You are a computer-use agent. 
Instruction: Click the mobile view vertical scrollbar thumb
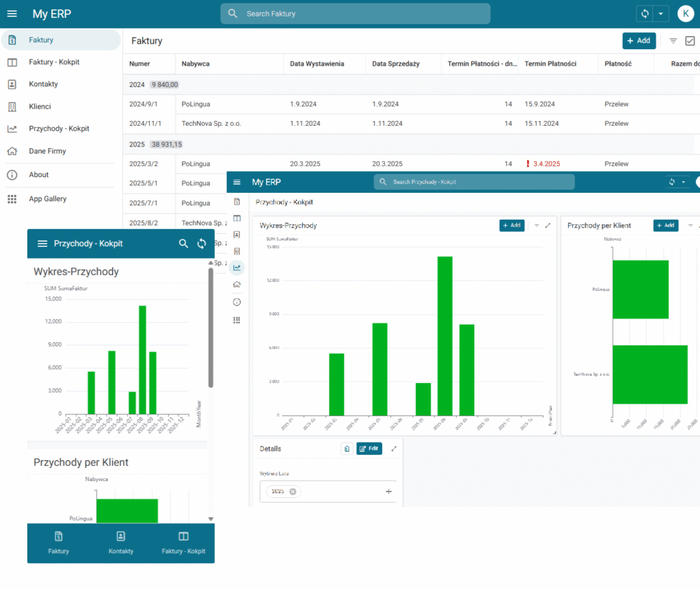click(x=211, y=328)
